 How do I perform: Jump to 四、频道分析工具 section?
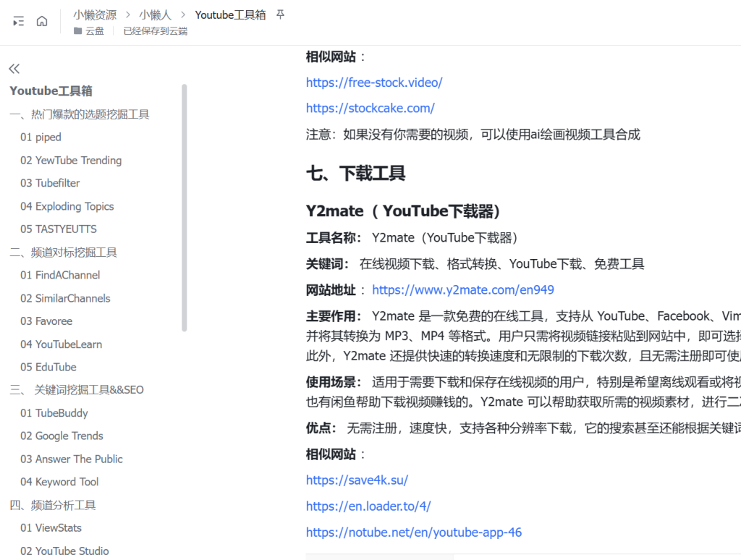point(52,505)
